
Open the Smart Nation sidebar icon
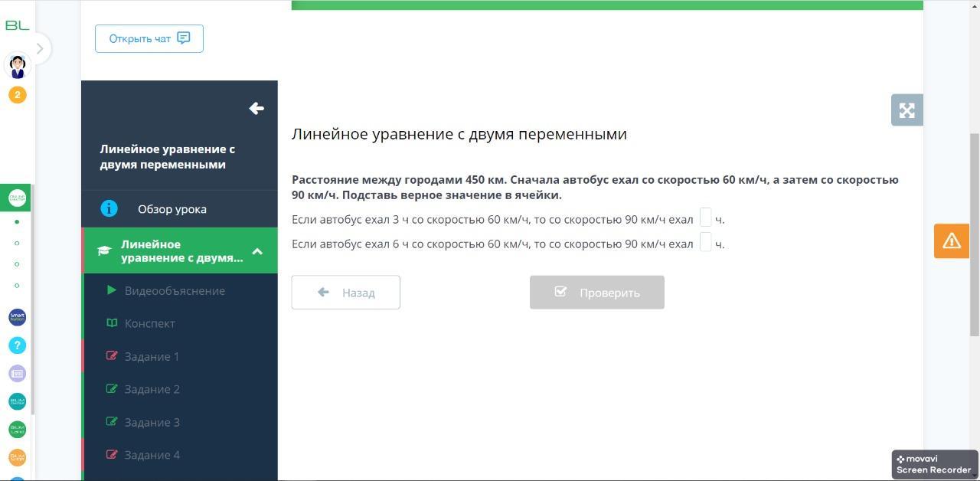pos(17,317)
